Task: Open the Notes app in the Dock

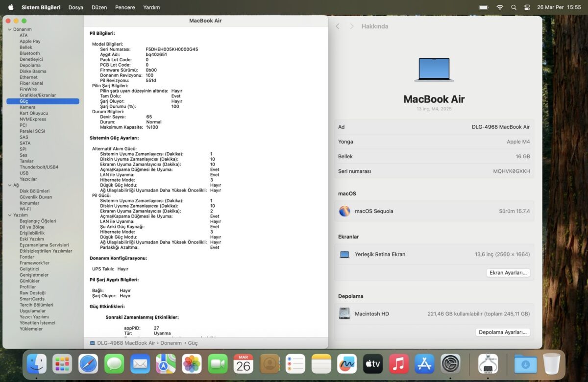Action: click(x=321, y=364)
